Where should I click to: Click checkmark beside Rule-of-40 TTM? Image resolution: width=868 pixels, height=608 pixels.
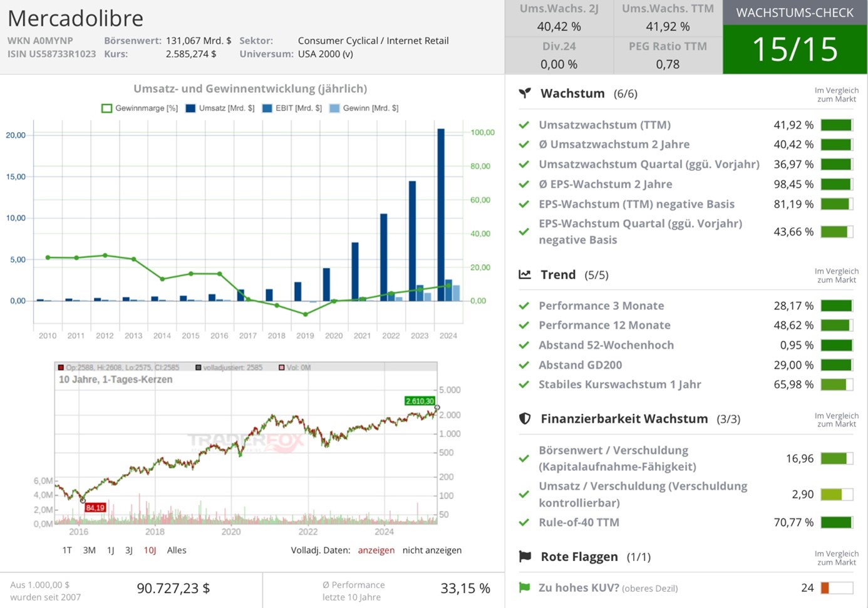(524, 522)
